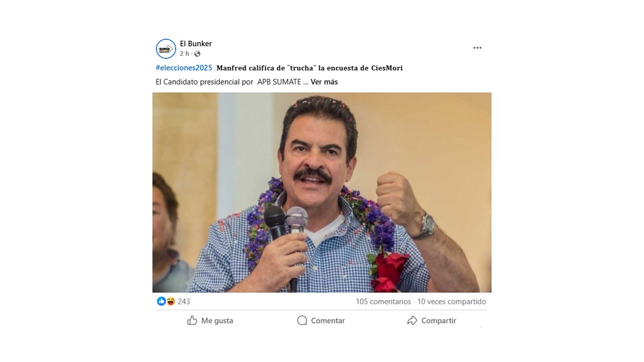This screenshot has width=644, height=362.
Task: Open the El Bunker profile picture
Action: [x=166, y=49]
